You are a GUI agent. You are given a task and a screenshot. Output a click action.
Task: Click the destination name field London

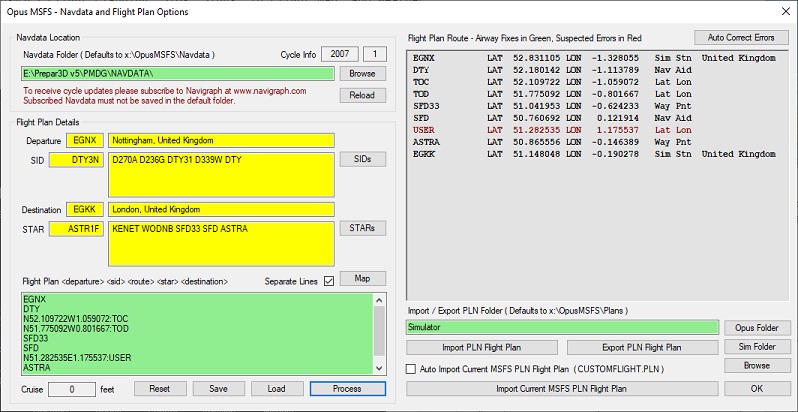[221, 210]
